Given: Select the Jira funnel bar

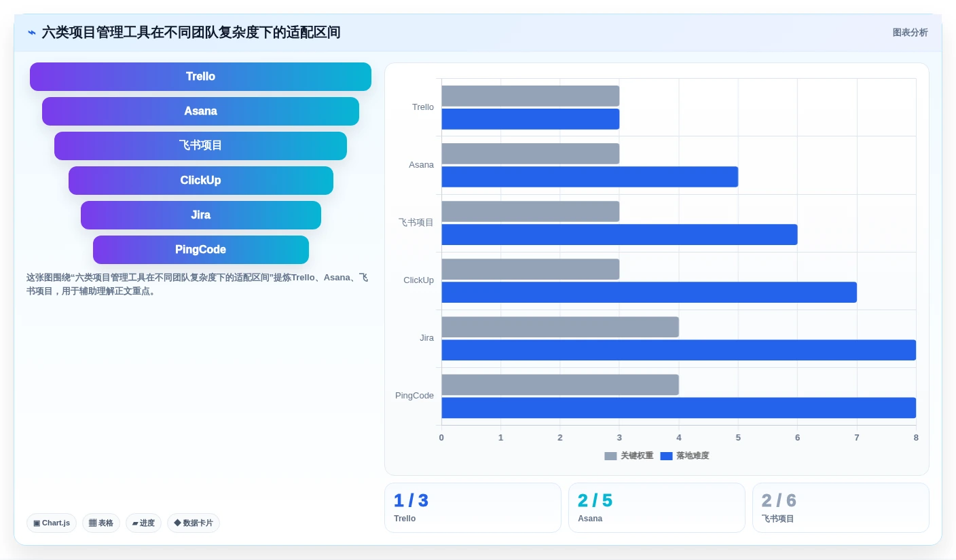Looking at the screenshot, I should click(x=200, y=215).
